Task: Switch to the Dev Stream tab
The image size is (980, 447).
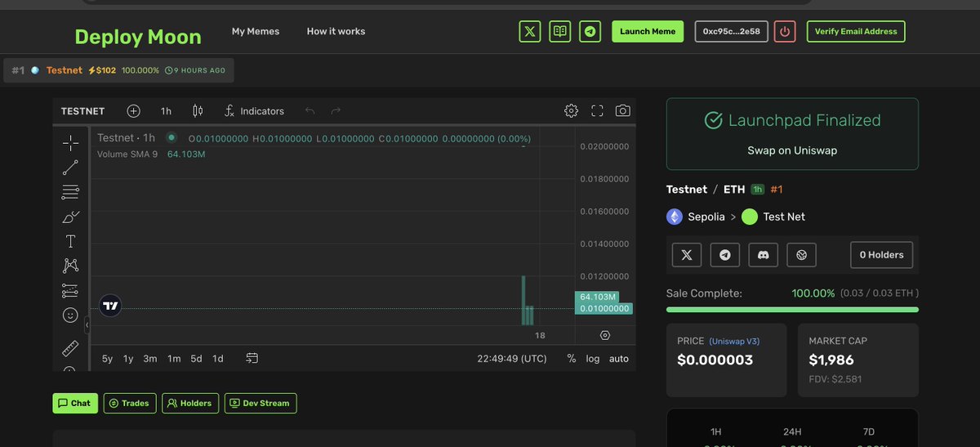Action: [261, 403]
